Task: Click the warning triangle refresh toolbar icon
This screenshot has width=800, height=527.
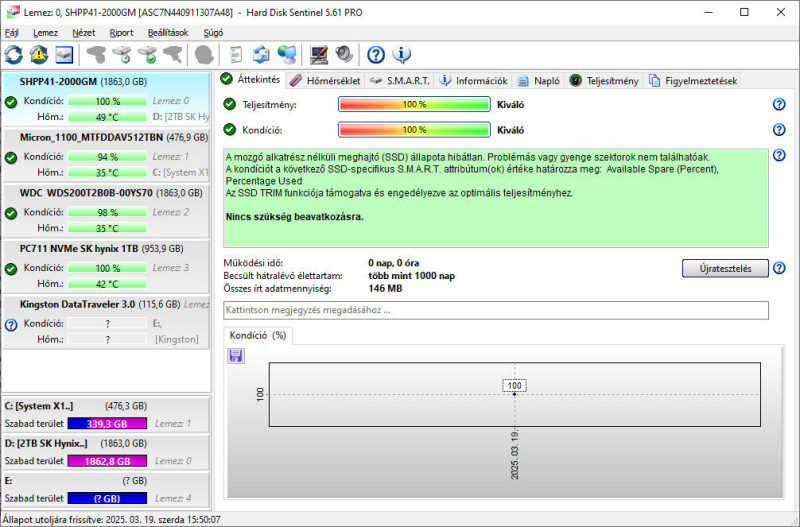Action: coord(39,55)
